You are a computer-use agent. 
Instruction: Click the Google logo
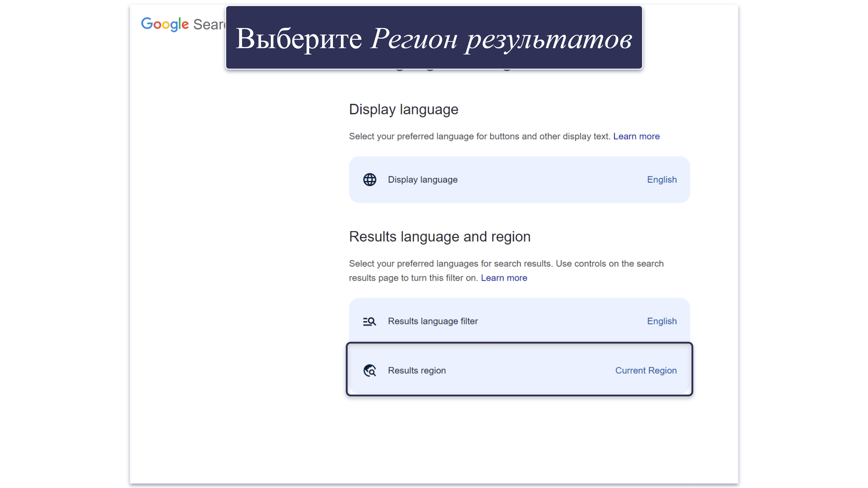coord(165,24)
